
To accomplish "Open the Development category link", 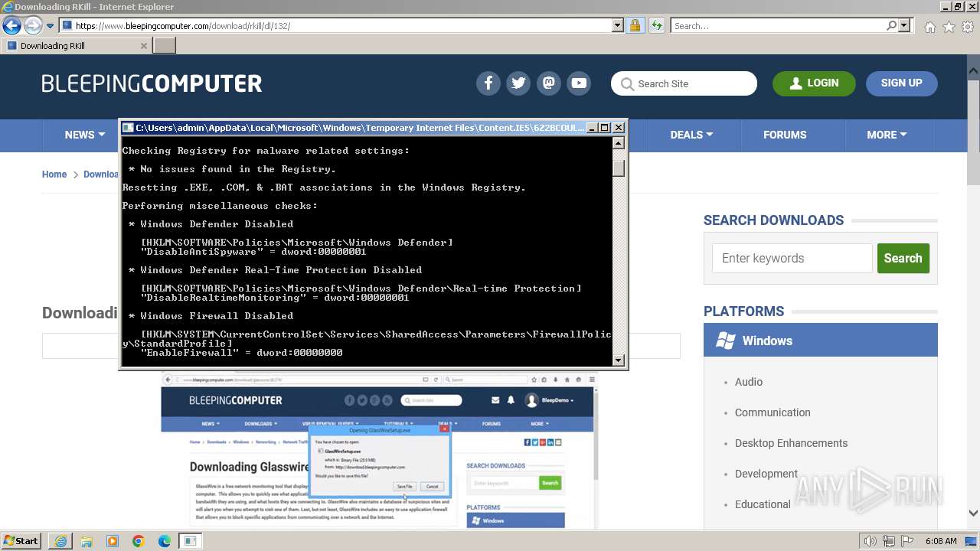I will 766,474.
